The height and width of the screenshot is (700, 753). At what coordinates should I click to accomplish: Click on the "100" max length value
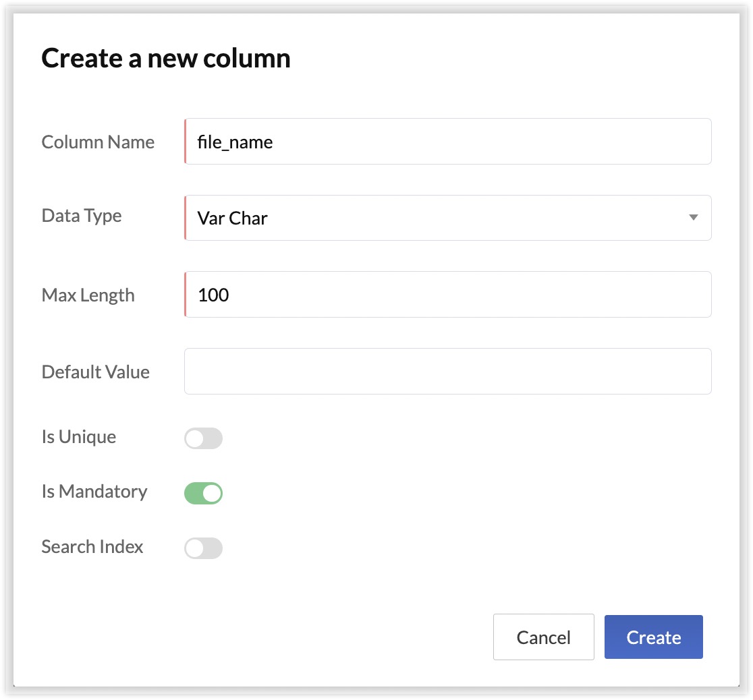coord(213,295)
